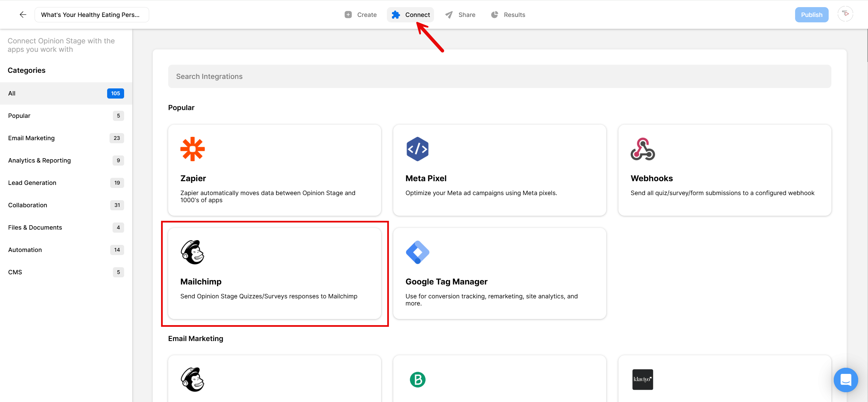
Task: Click the quiz title field
Action: tap(92, 15)
